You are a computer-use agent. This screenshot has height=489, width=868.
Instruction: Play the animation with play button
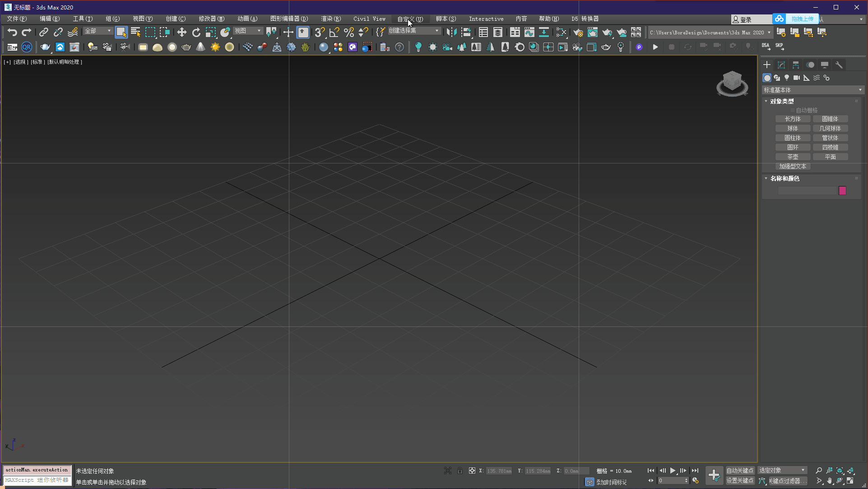(673, 470)
